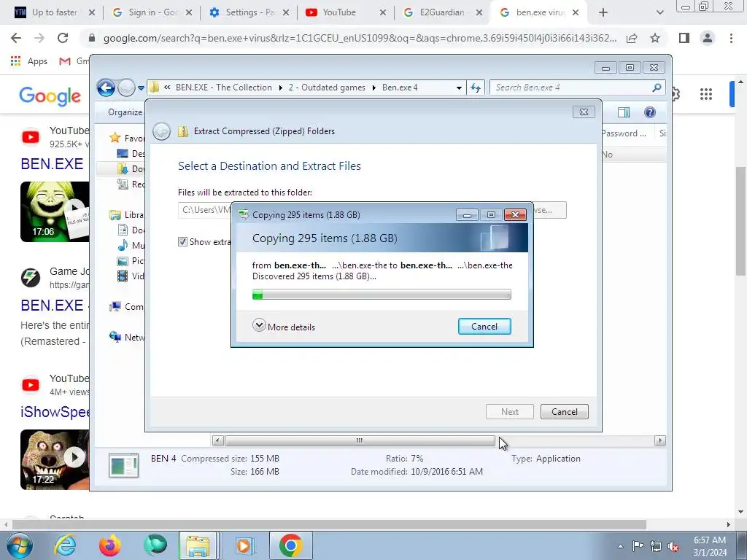
Task: Cancel the file copying operation
Action: point(484,327)
